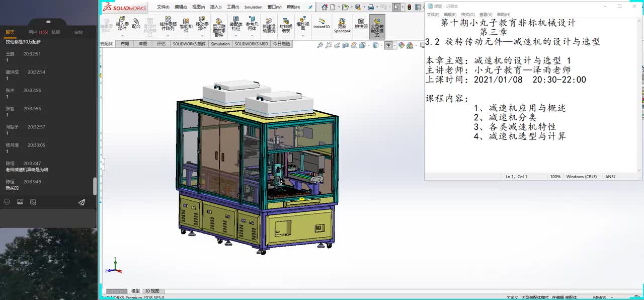Viewport: 644px width, 300px height.
Task: Click the Section View icon in view toolbar
Action: tap(346, 45)
